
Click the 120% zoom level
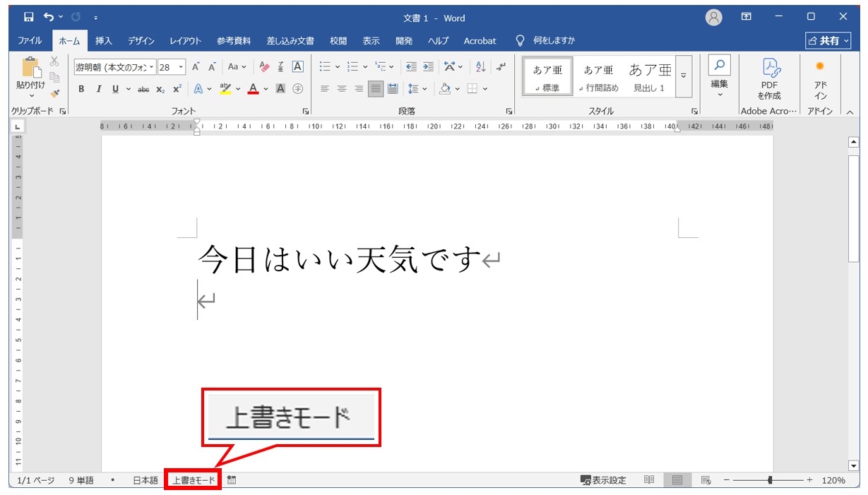833,480
